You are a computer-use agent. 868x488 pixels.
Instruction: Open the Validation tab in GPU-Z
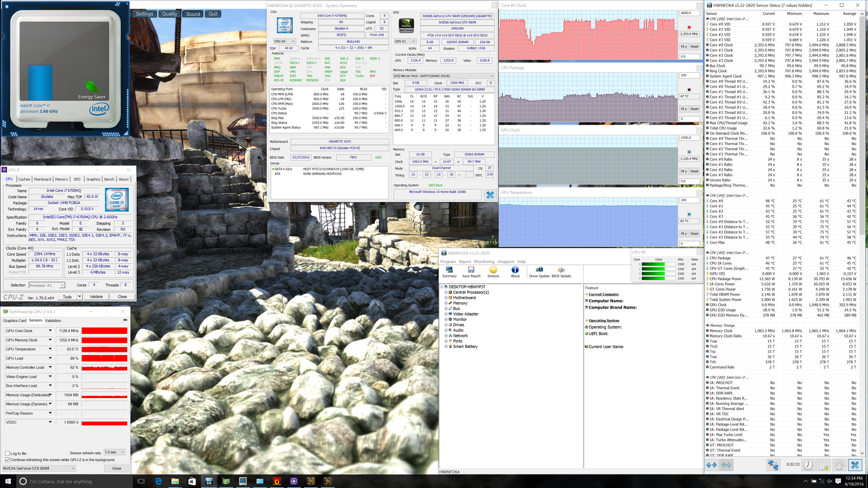(x=53, y=320)
